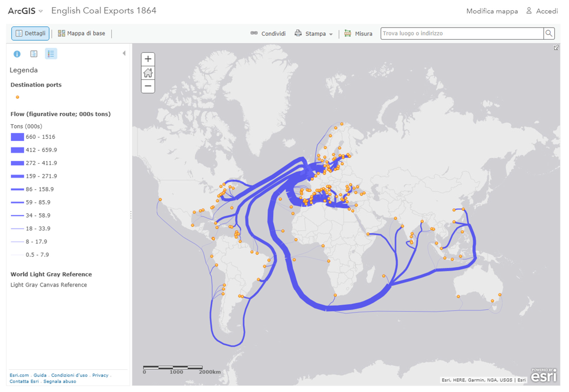Click the 660 - 1516 legend swatch
This screenshot has width=569, height=392.
pos(18,137)
